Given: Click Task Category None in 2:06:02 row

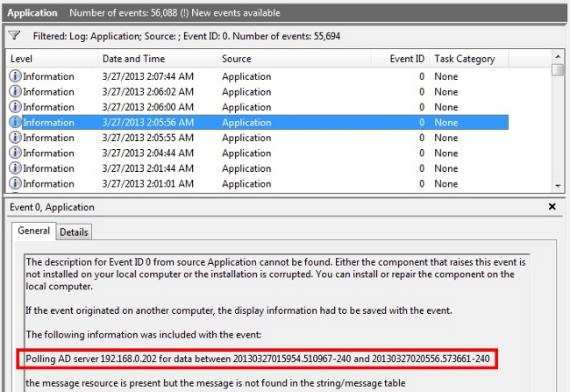Looking at the screenshot, I should pos(446,91).
